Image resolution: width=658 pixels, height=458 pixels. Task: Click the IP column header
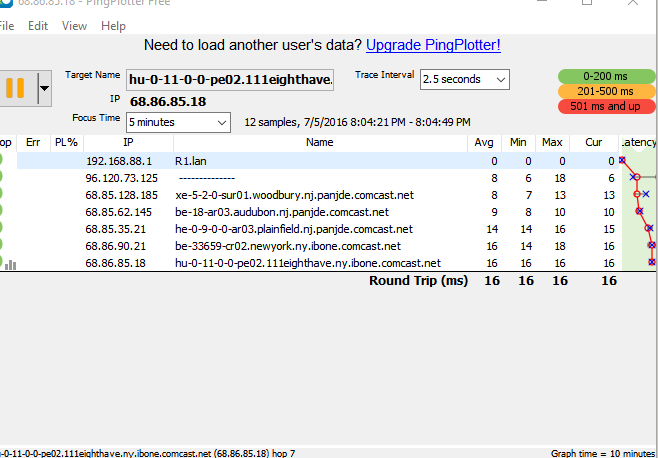tap(128, 142)
